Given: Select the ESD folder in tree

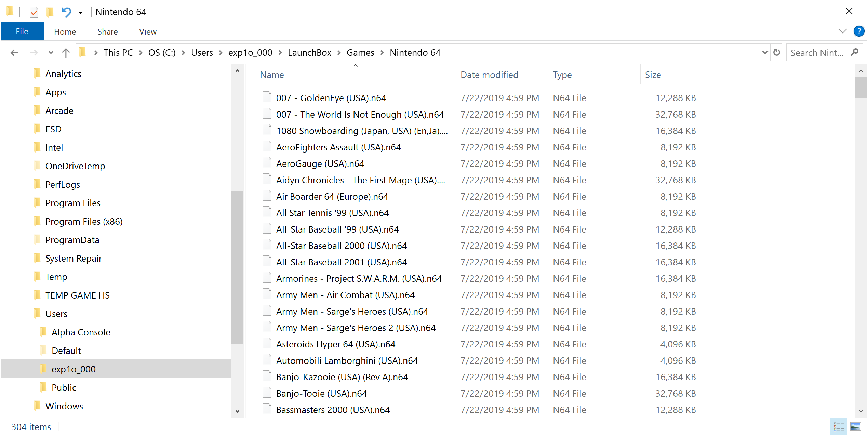Looking at the screenshot, I should [x=53, y=129].
